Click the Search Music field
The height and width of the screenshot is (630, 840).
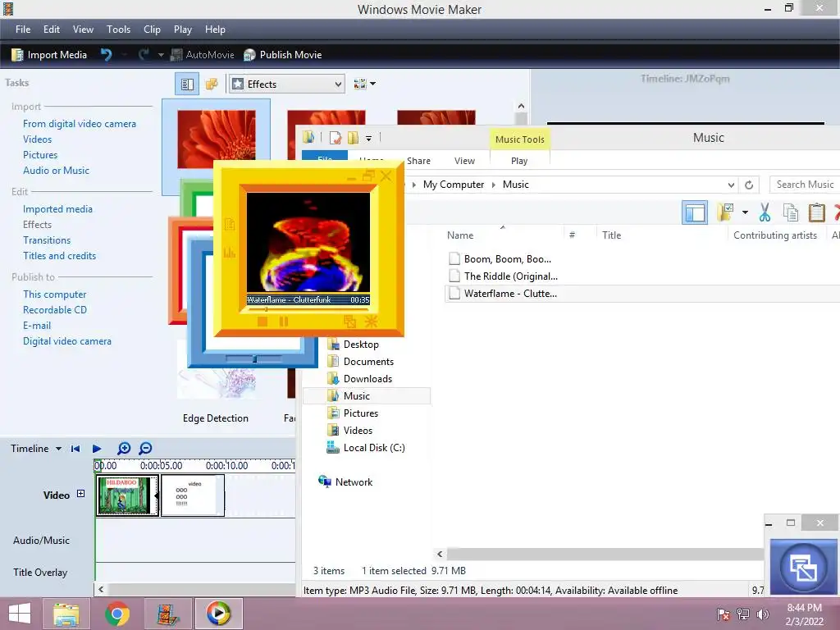pyautogui.click(x=805, y=185)
